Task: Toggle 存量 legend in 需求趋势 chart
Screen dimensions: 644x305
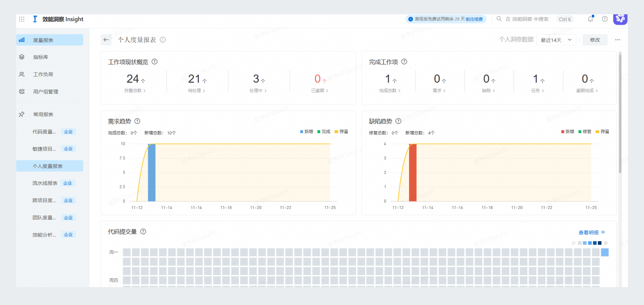Action: (341, 131)
